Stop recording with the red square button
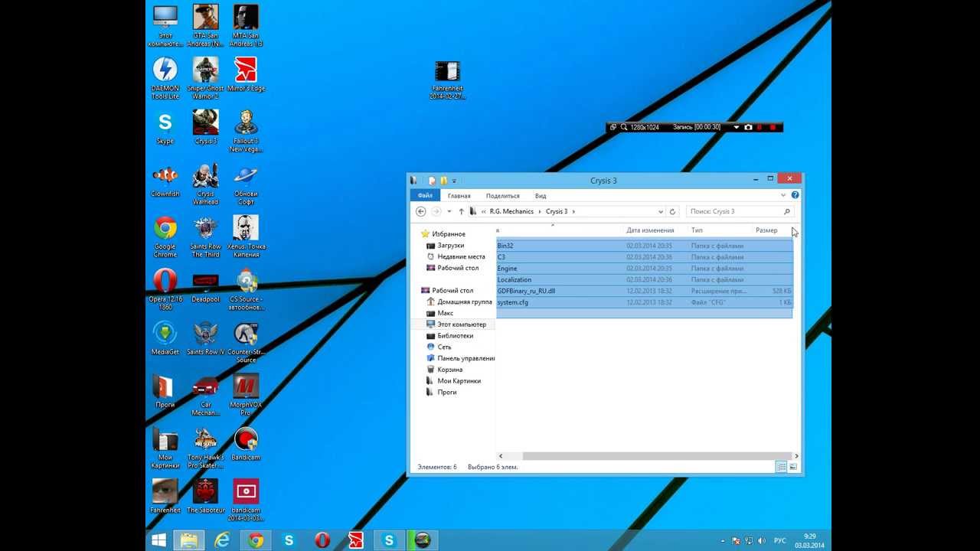The width and height of the screenshot is (980, 551). click(x=773, y=127)
